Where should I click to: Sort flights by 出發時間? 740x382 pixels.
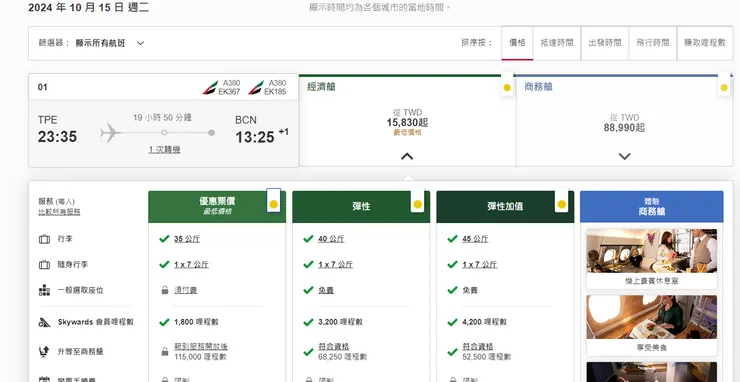tap(605, 43)
